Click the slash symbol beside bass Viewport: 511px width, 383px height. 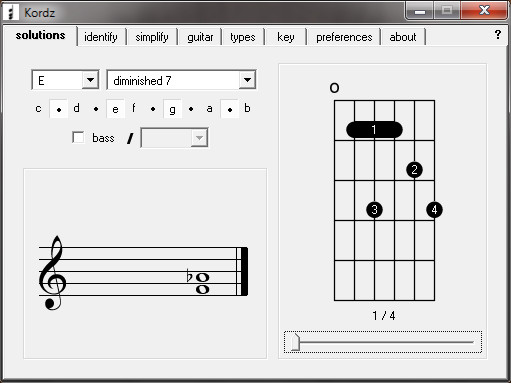click(130, 138)
